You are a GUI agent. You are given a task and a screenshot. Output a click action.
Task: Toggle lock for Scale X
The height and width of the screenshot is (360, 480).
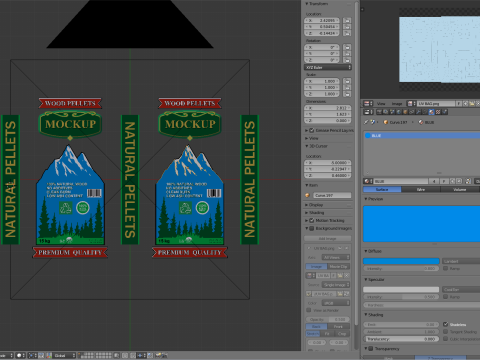point(347,81)
